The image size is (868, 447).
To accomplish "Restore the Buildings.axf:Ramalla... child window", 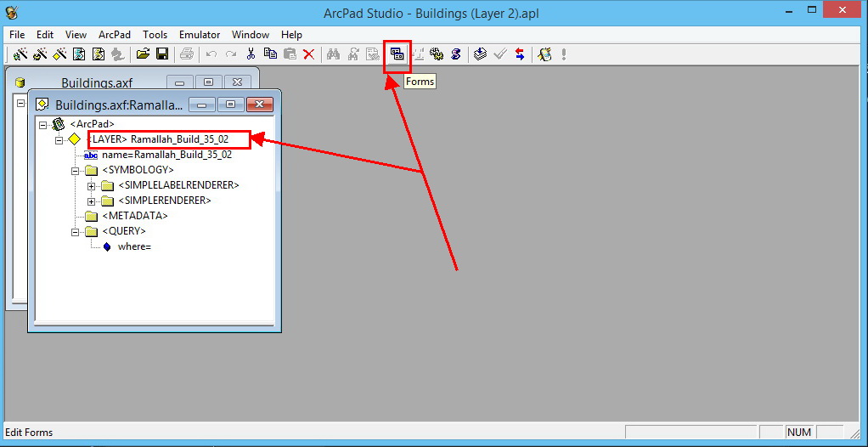I will pos(231,105).
